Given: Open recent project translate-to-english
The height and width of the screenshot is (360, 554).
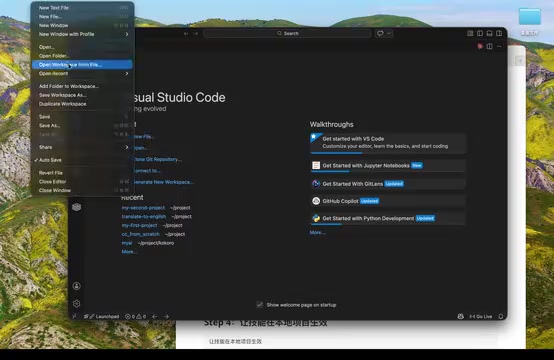Looking at the screenshot, I should tap(144, 217).
